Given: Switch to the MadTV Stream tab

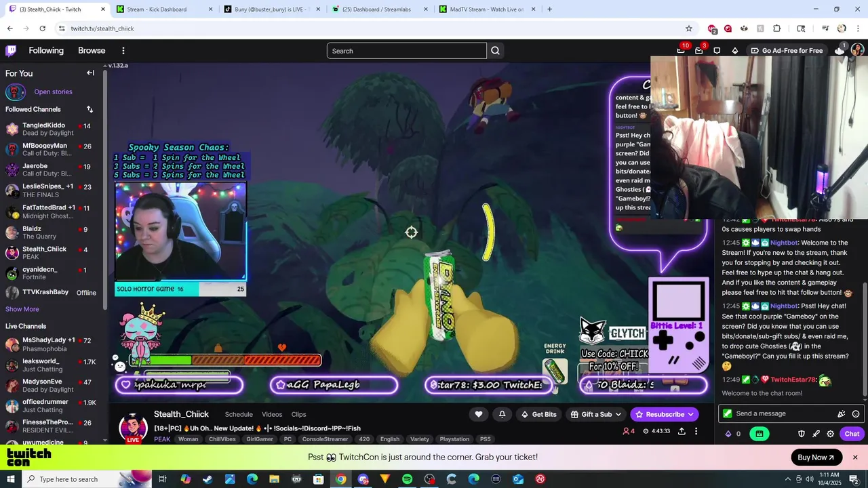Looking at the screenshot, I should tap(487, 9).
